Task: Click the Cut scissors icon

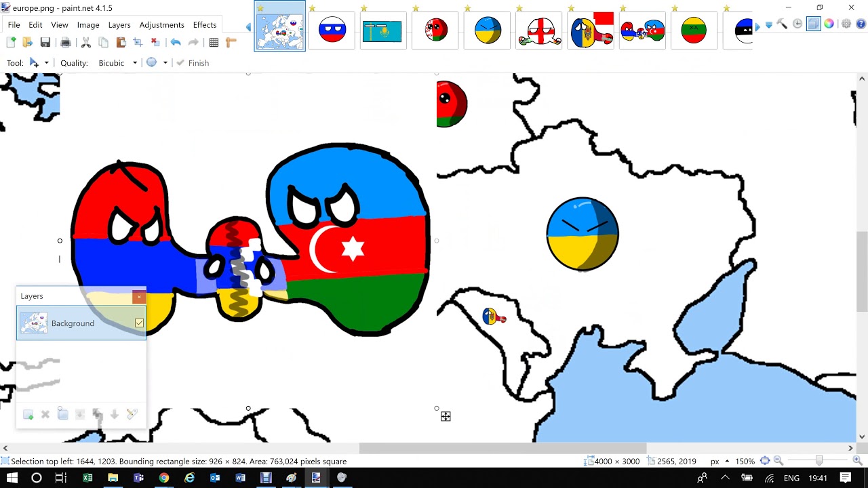Action: coord(86,42)
